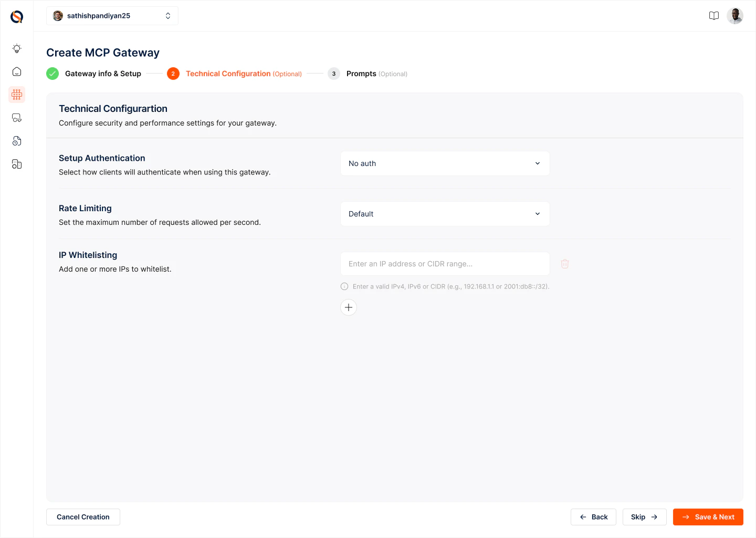Click the info icon under the IP field
Screen dimensions: 756x538
click(344, 286)
